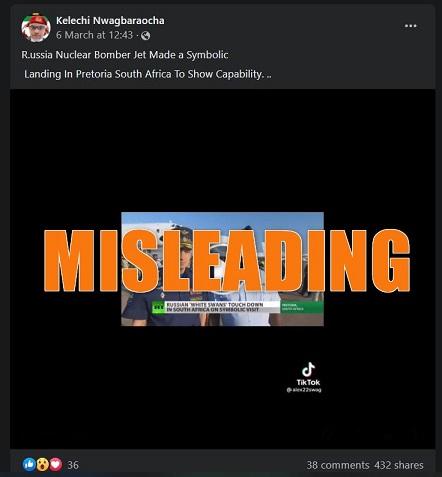Click the public globe privacy icon
442x477 pixels.
click(146, 35)
